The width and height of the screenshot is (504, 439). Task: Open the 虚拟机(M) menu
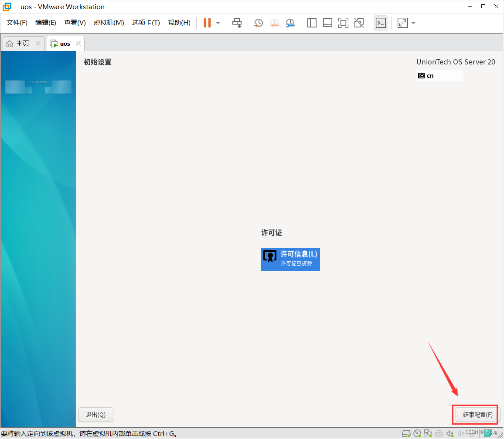(109, 23)
